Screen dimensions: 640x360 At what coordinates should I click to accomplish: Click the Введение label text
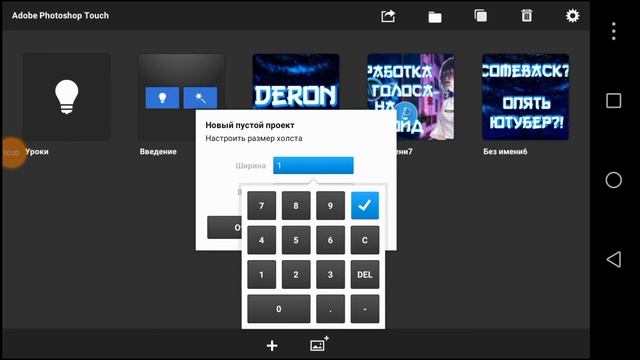(x=158, y=151)
